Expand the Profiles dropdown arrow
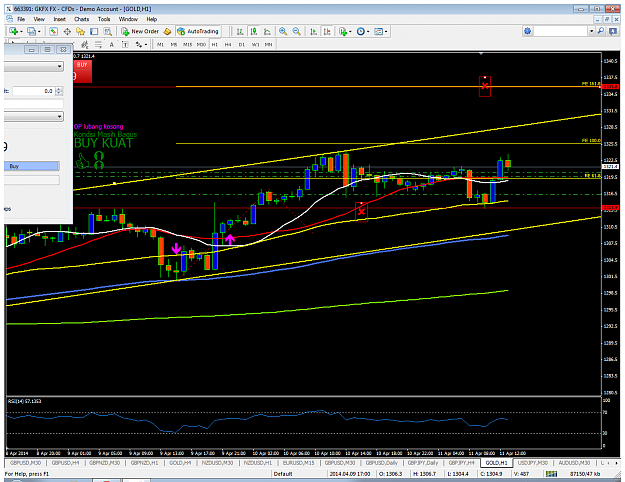The height and width of the screenshot is (482, 625). (39, 31)
